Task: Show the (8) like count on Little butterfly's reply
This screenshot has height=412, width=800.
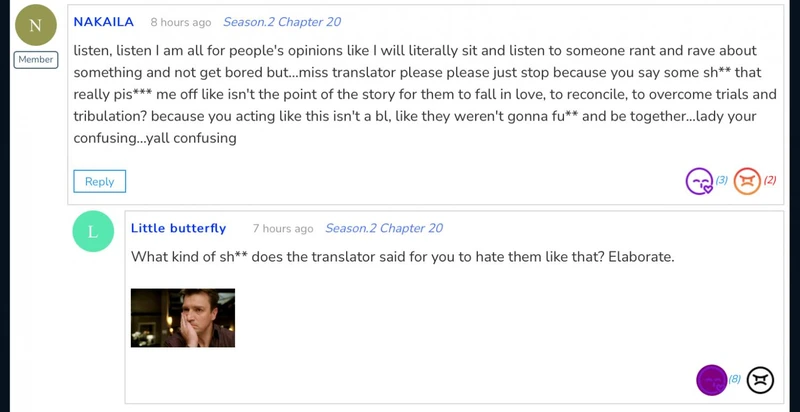Action: 735,380
